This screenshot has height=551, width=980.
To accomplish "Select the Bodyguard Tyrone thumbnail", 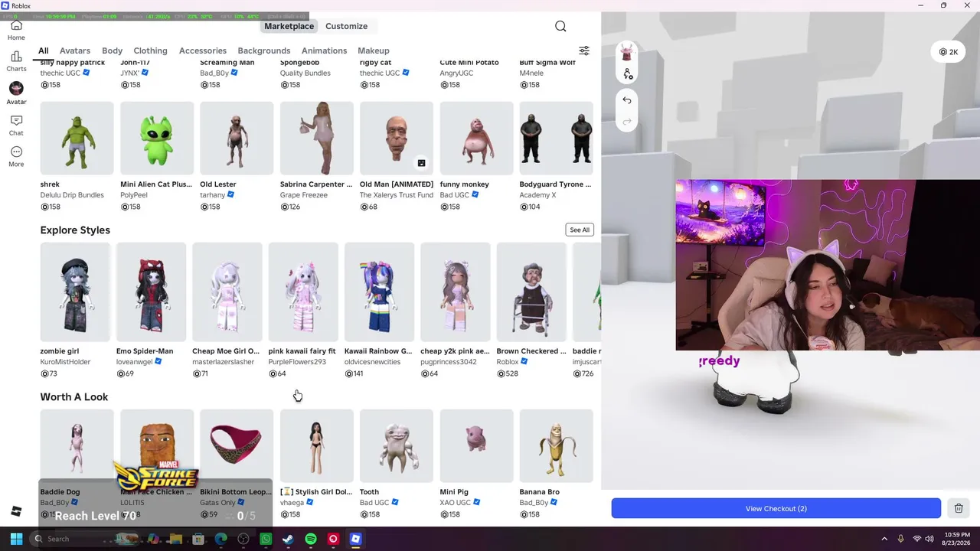I will (556, 138).
